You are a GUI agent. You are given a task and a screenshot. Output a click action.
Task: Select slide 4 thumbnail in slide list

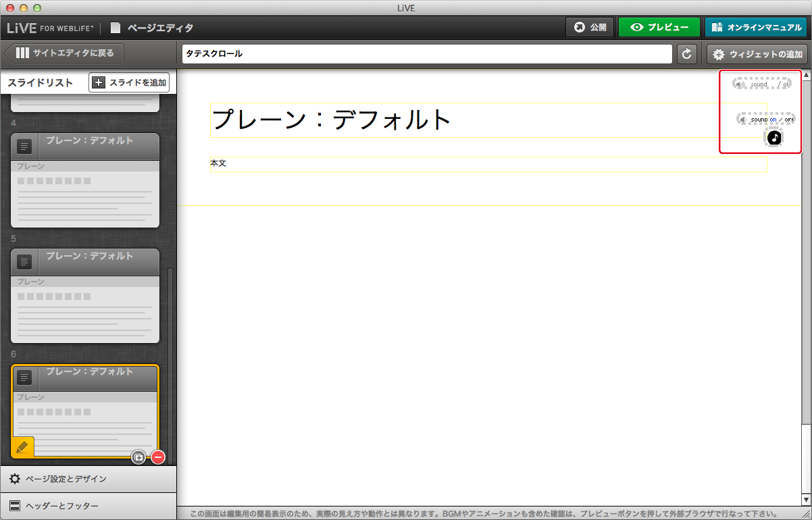(x=85, y=180)
